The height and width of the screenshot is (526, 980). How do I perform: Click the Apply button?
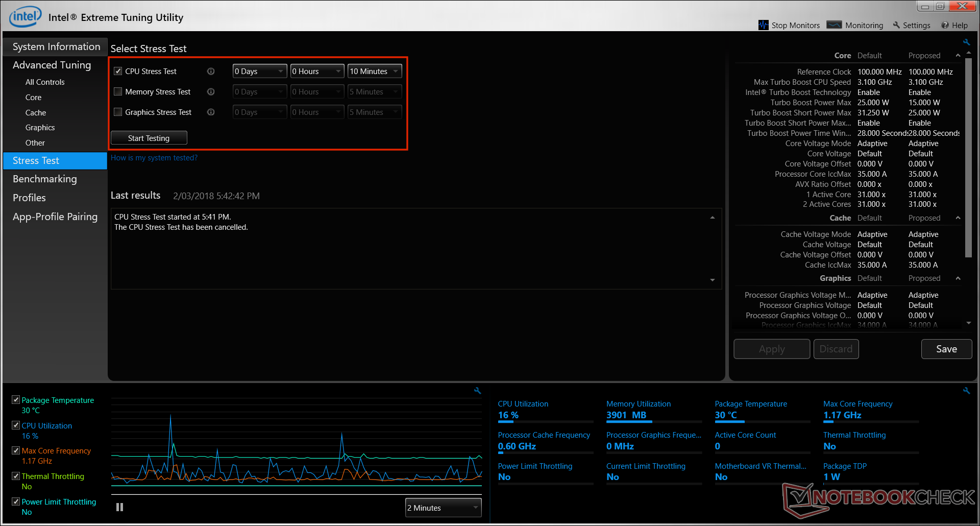click(x=772, y=349)
